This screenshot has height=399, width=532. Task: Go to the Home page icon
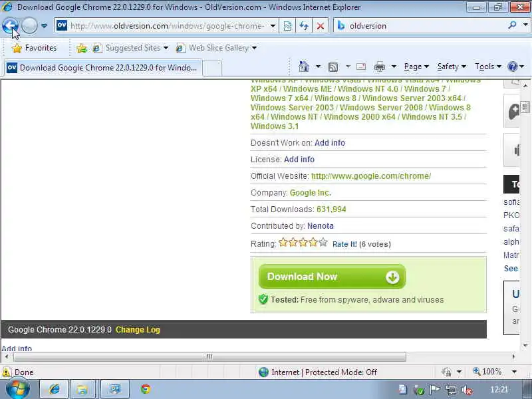tap(304, 66)
